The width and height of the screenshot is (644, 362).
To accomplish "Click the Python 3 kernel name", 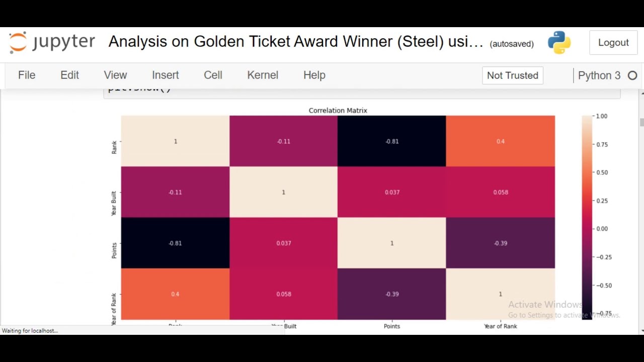I will pyautogui.click(x=599, y=75).
